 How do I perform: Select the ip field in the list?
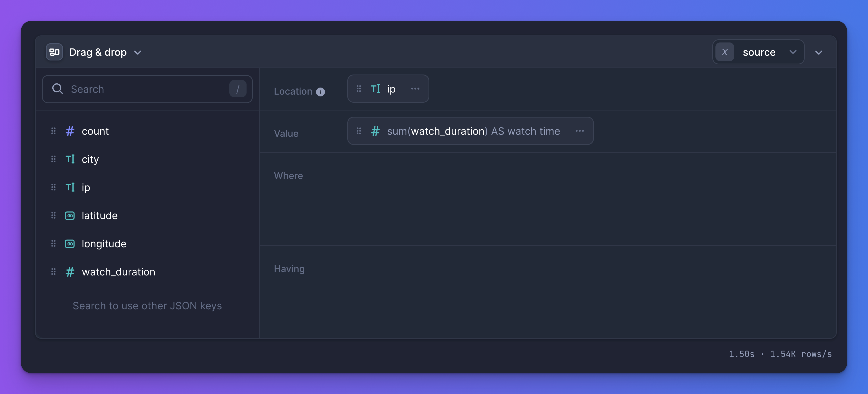coord(86,187)
